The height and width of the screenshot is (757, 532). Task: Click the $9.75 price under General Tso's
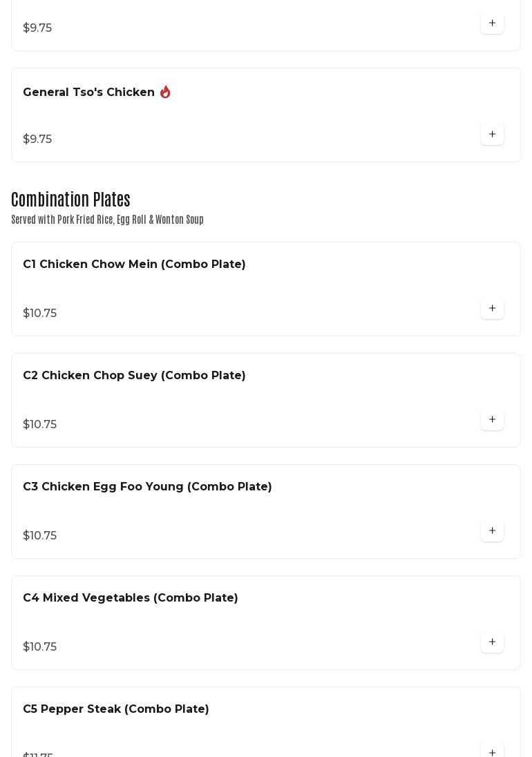pos(37,140)
